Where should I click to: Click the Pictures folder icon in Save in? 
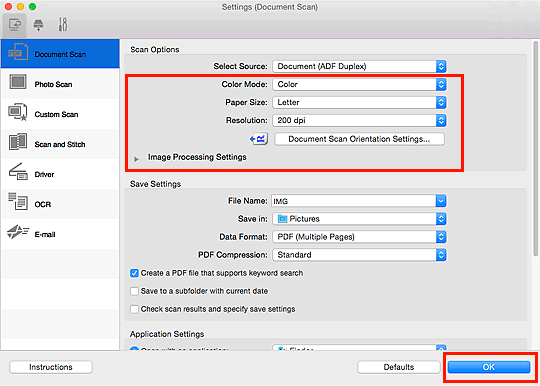[x=282, y=219]
